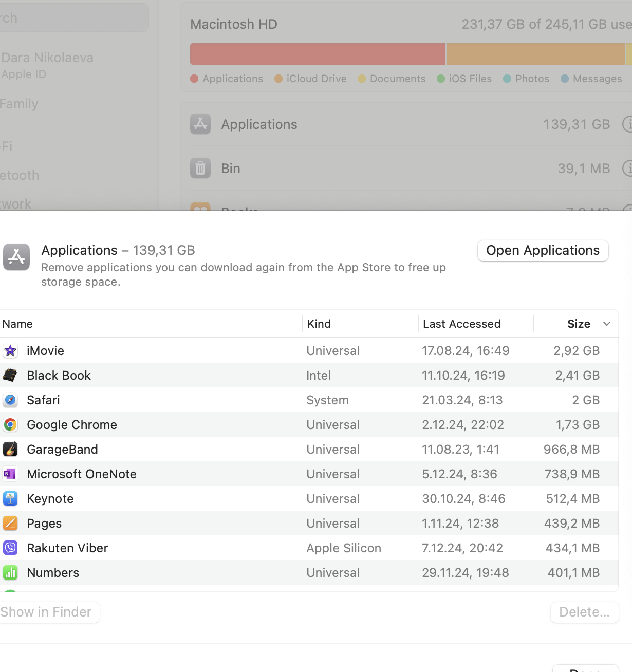
Task: Select the Microsoft OneNote icon
Action: tap(10, 474)
